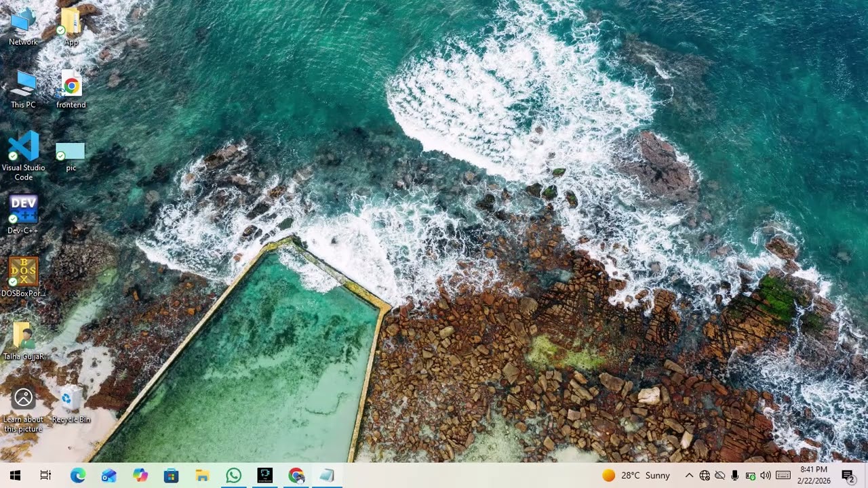Image resolution: width=868 pixels, height=488 pixels.
Task: Open Task View from taskbar
Action: pyautogui.click(x=45, y=476)
